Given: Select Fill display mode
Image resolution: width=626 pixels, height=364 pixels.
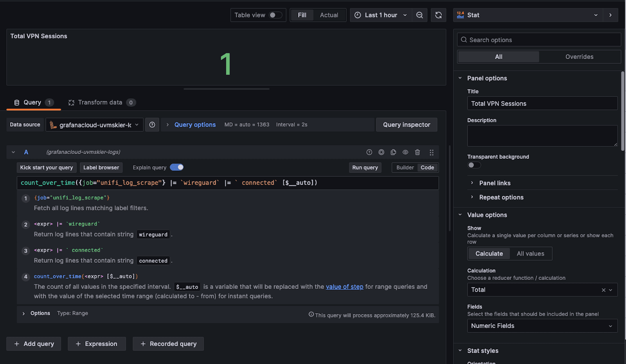Looking at the screenshot, I should [302, 15].
